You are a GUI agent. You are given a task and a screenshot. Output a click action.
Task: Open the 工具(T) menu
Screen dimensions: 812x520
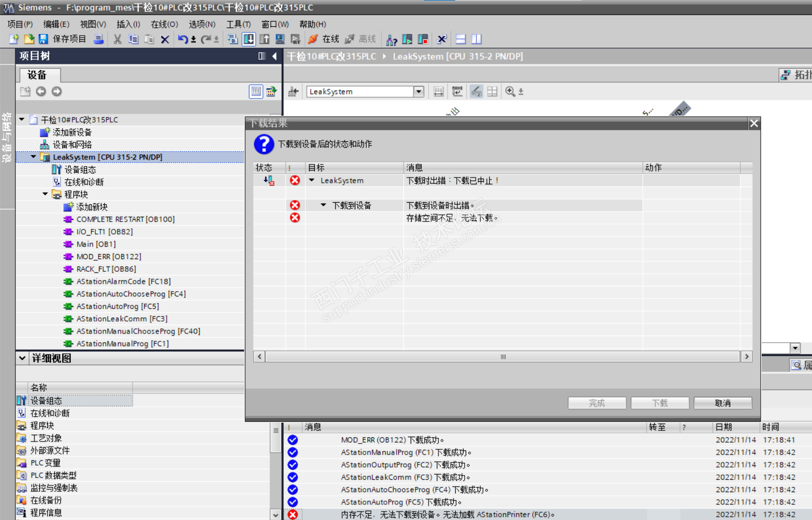click(238, 24)
